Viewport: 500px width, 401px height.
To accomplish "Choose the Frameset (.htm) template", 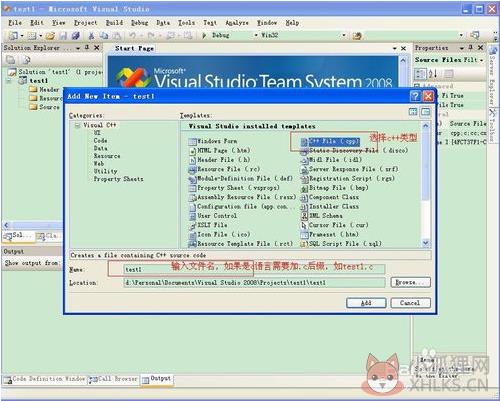I will pyautogui.click(x=330, y=235).
